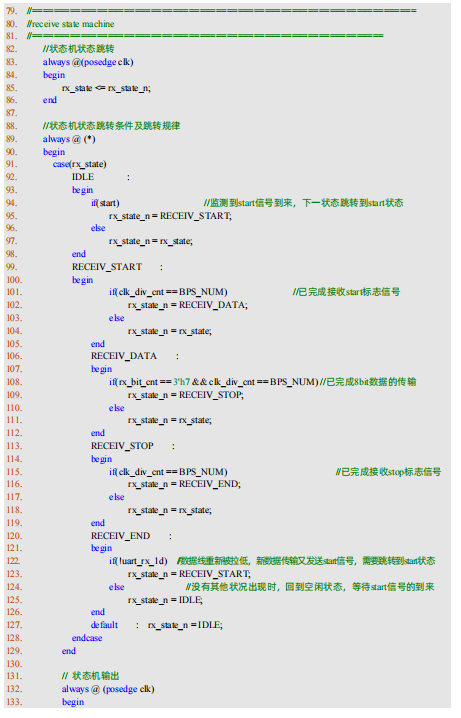Click "case(rx_state)" on line 91

click(80, 164)
